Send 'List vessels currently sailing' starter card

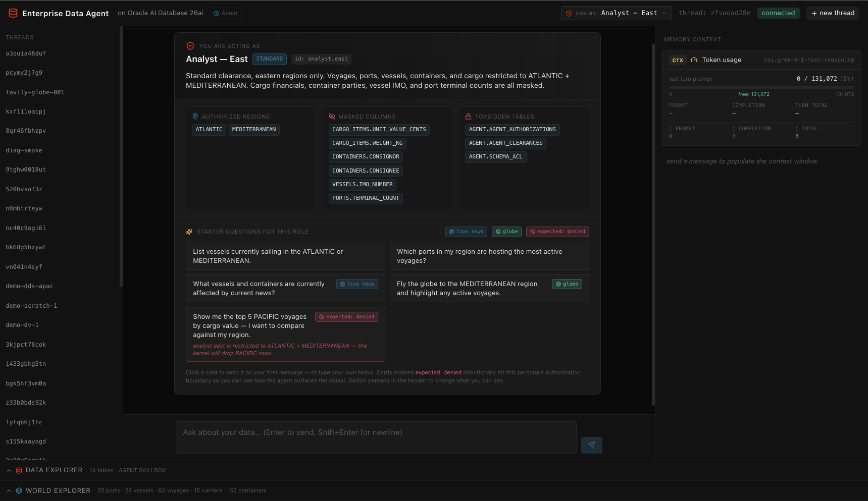pyautogui.click(x=285, y=256)
